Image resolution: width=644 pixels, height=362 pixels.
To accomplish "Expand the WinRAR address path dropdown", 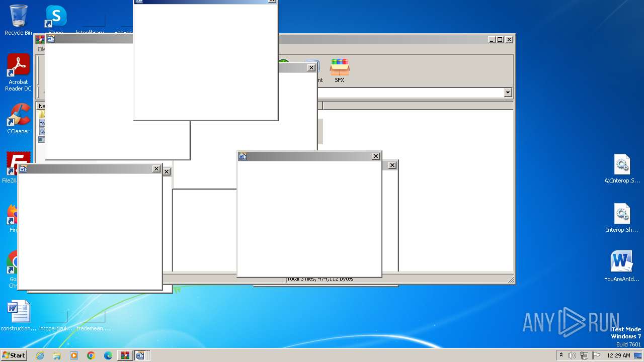I will pyautogui.click(x=508, y=93).
